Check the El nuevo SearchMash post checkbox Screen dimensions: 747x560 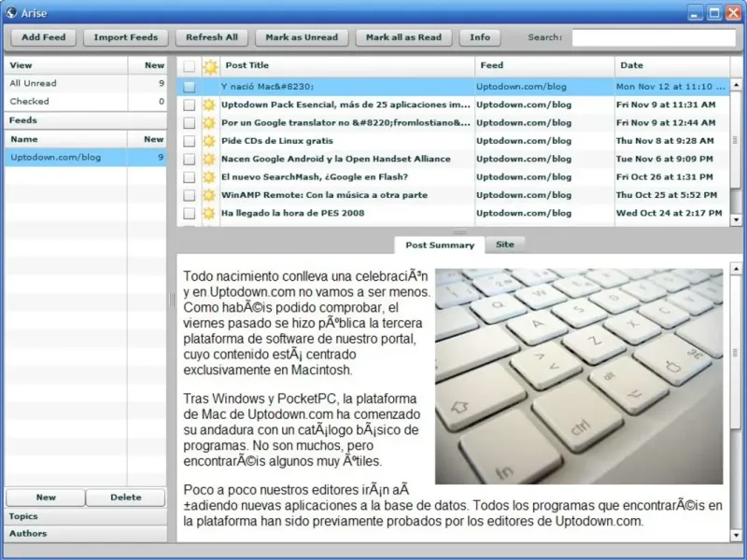pyautogui.click(x=190, y=177)
